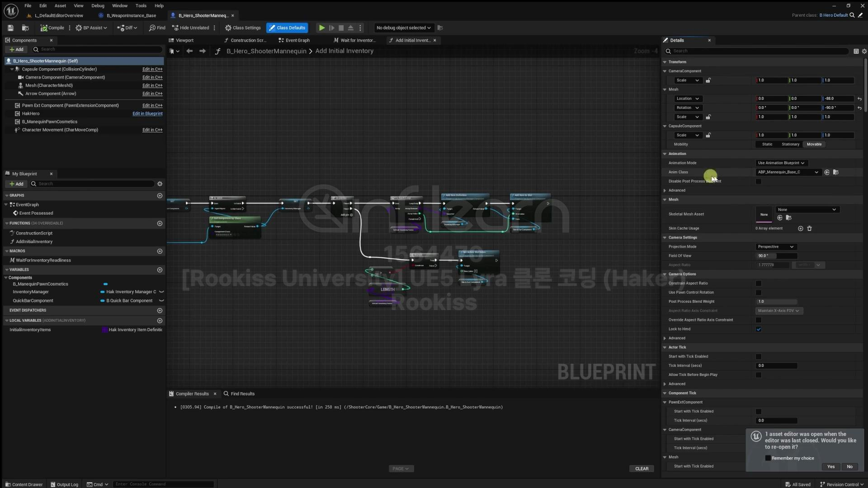
Task: Open the Debug menu
Action: coord(98,6)
